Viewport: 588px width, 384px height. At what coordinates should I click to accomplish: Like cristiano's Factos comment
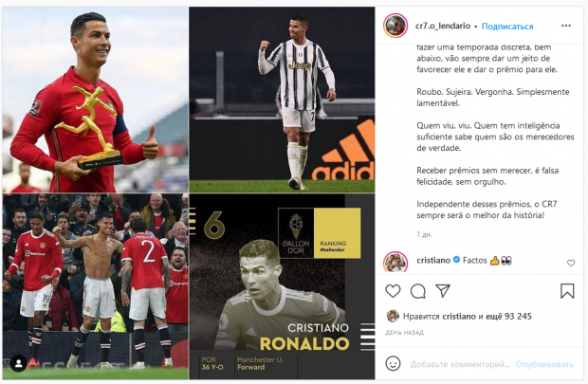pyautogui.click(x=571, y=264)
